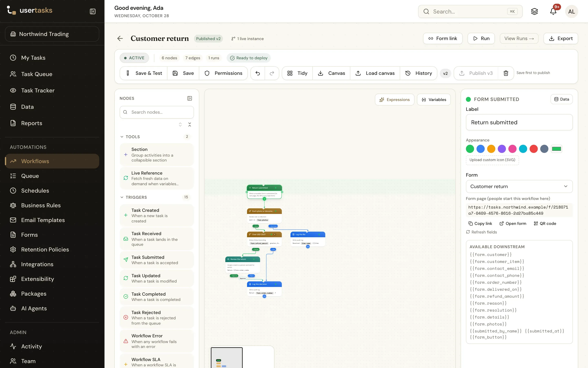The image size is (588, 368).
Task: Click the Task Submitted trigger icon
Action: coord(126,260)
